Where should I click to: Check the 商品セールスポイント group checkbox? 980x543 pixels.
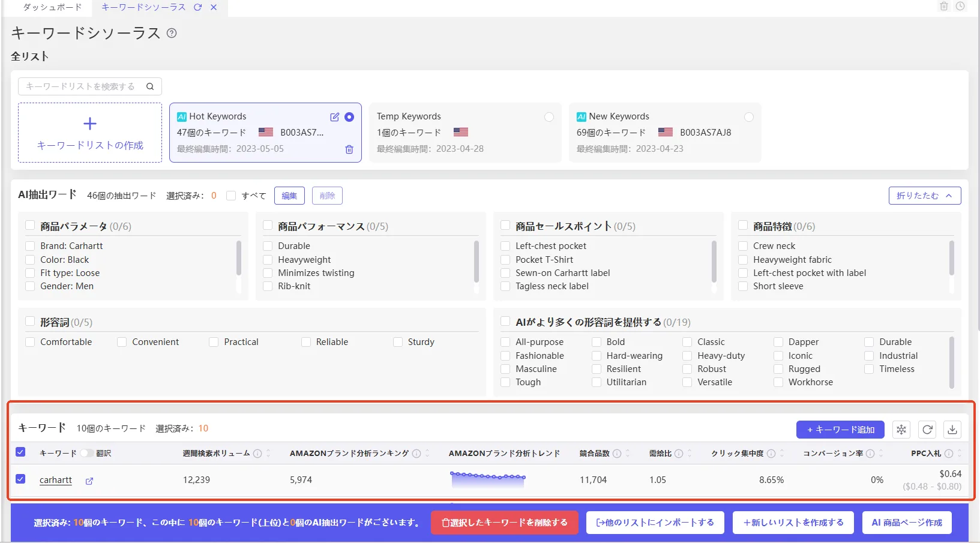click(x=505, y=226)
